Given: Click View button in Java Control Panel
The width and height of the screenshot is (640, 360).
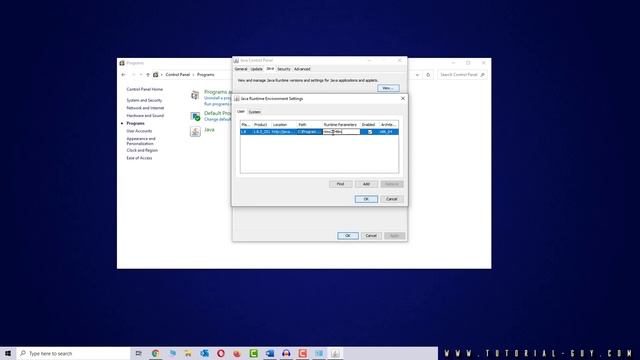Looking at the screenshot, I should coord(388,88).
